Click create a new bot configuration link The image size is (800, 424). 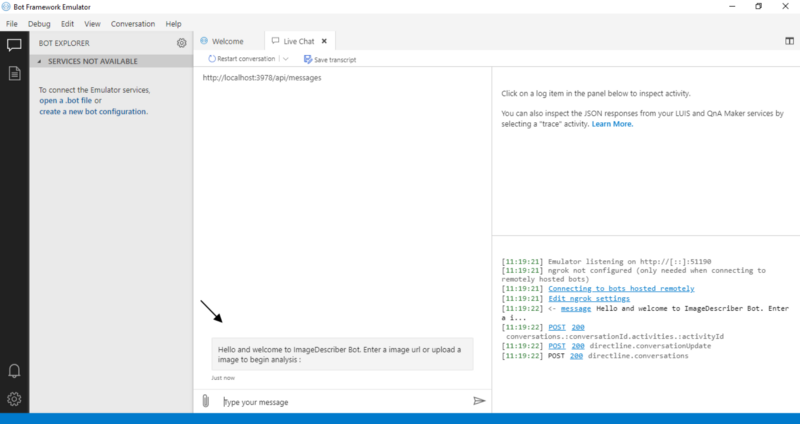(x=93, y=111)
